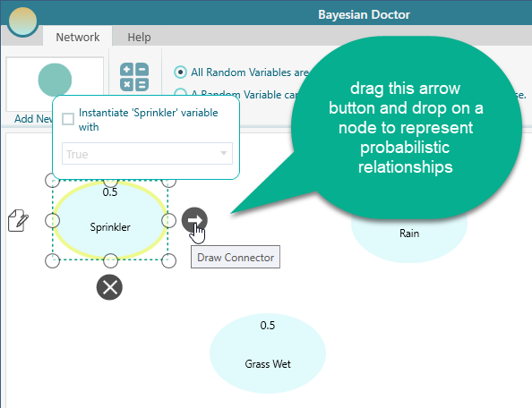
Task: Click the bottom-center handle of Sprinkler node
Action: click(x=110, y=260)
